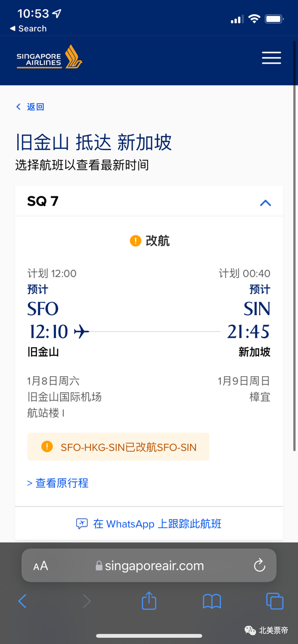This screenshot has height=644, width=298.
Task: Open Safari share sheet
Action: tap(149, 600)
